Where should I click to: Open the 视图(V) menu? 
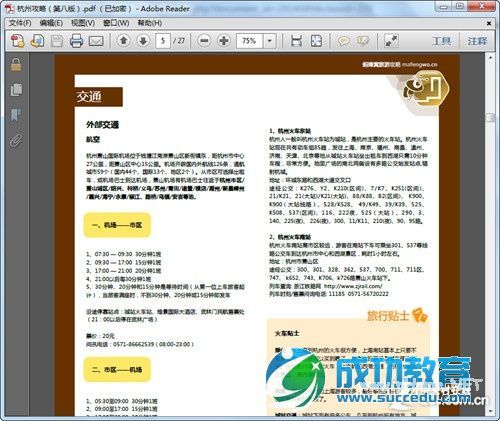[x=83, y=23]
